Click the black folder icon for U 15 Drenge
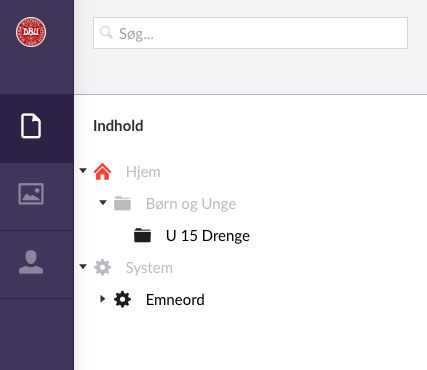This screenshot has width=427, height=370. click(142, 235)
